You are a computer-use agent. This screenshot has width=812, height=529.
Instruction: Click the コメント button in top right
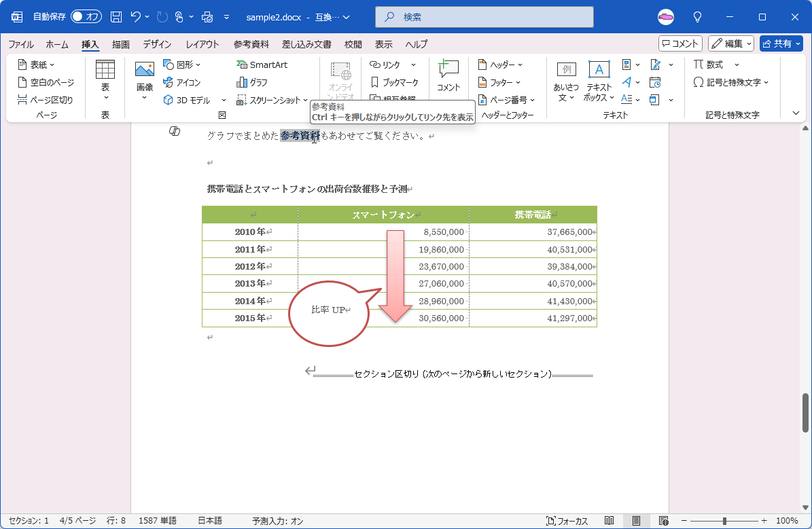click(x=680, y=43)
